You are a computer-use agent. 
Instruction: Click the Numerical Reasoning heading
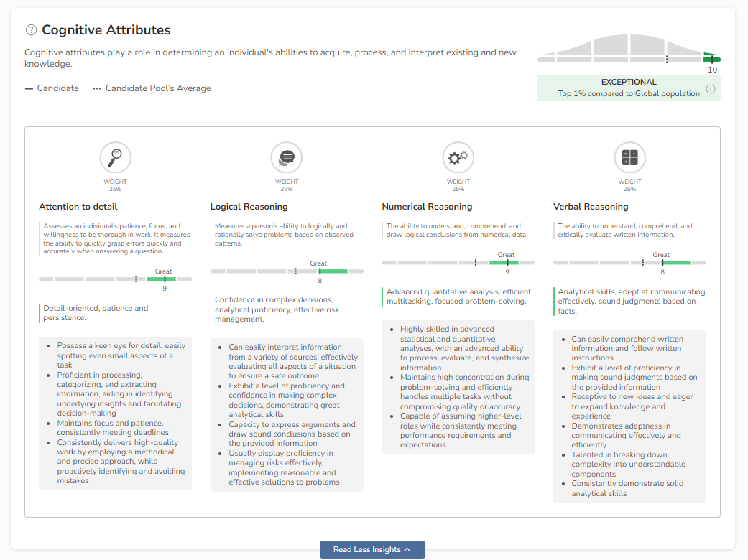[x=427, y=207]
